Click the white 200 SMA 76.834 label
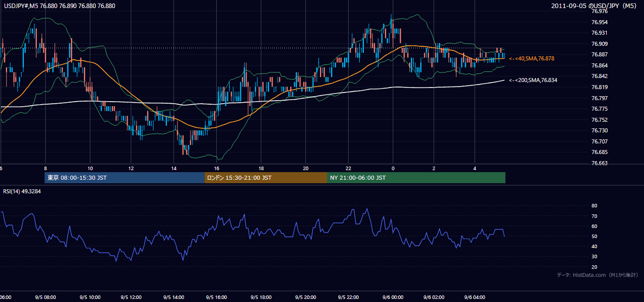The height and width of the screenshot is (302, 644). click(533, 80)
